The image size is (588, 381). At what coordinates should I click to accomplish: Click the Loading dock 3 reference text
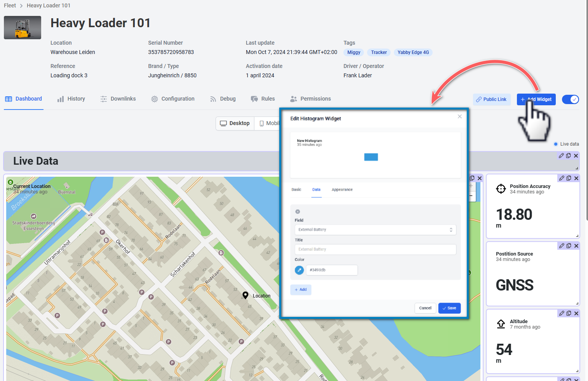pyautogui.click(x=69, y=75)
